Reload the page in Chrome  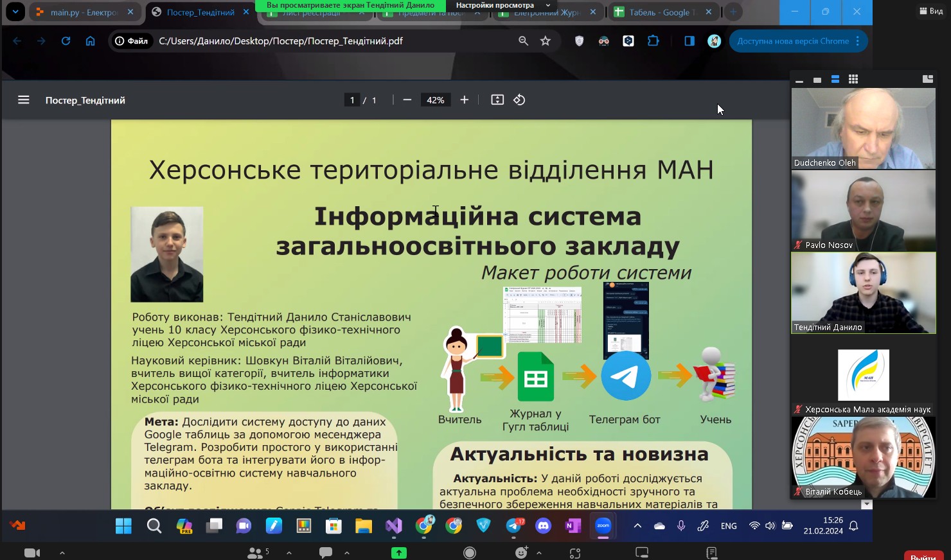[66, 41]
